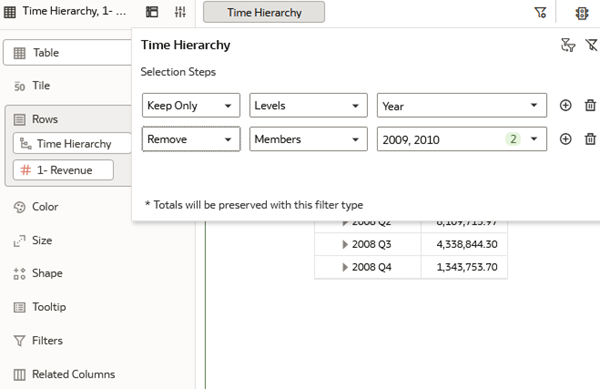Click the clear filter icon in popup
This screenshot has height=389, width=600.
coord(592,45)
